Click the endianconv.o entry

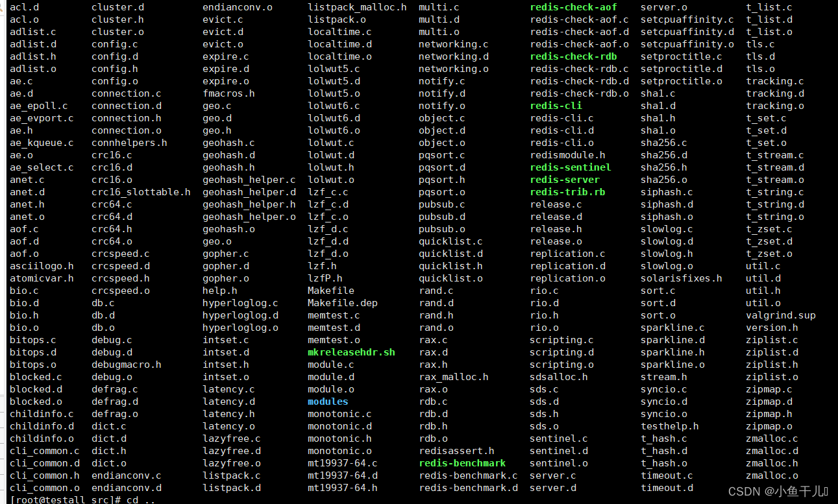pyautogui.click(x=238, y=7)
